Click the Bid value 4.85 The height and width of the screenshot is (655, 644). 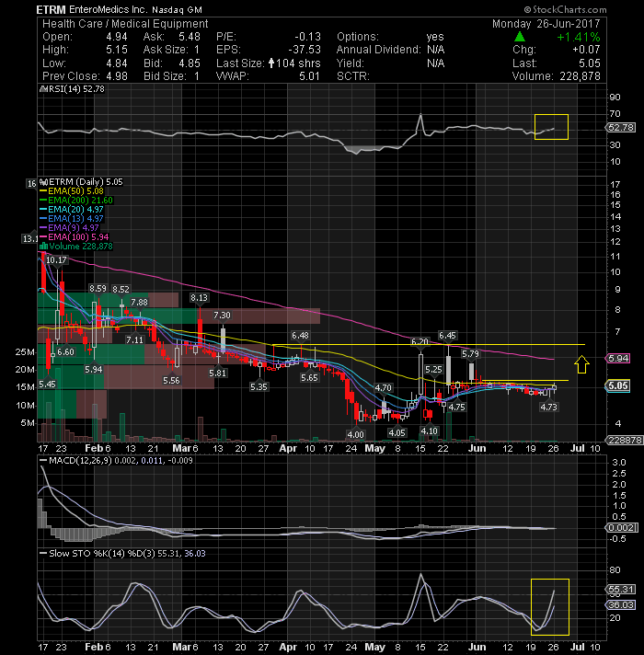(190, 63)
